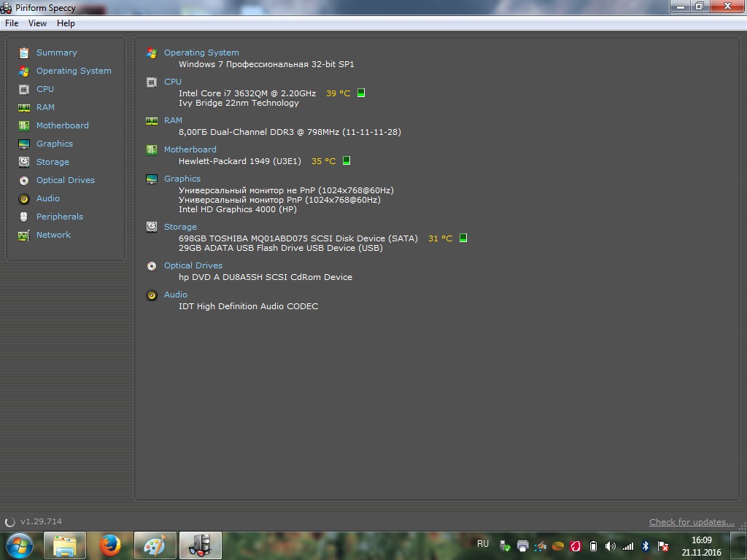Screen dimensions: 747x560
Task: Click the Storage 31 °C temperature indicator icon
Action: click(463, 238)
